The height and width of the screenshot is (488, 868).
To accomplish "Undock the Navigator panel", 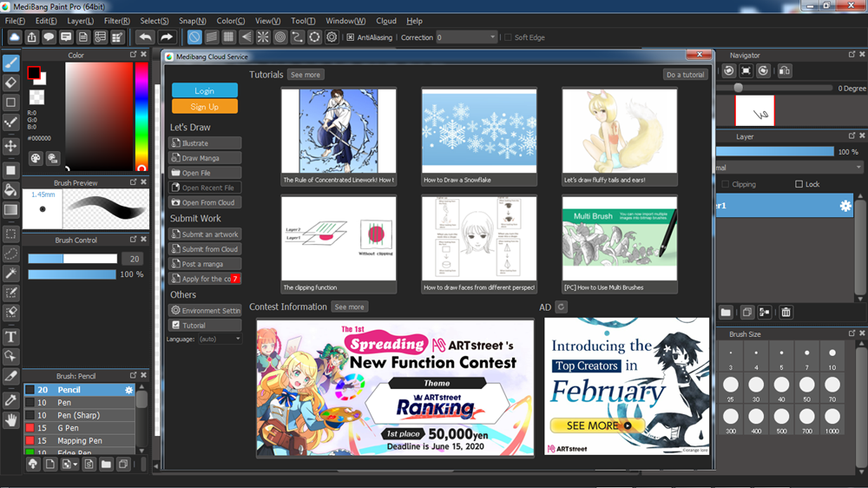I will pyautogui.click(x=852, y=55).
